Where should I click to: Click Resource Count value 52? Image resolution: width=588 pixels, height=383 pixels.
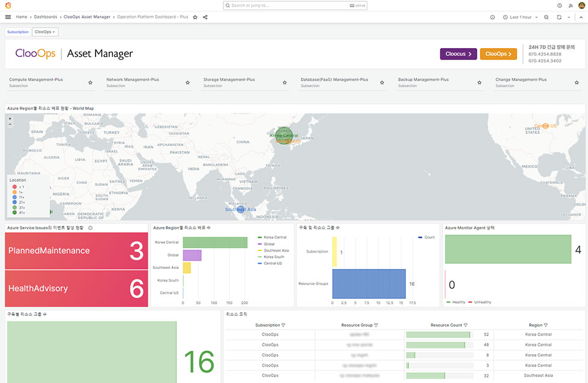pos(486,334)
